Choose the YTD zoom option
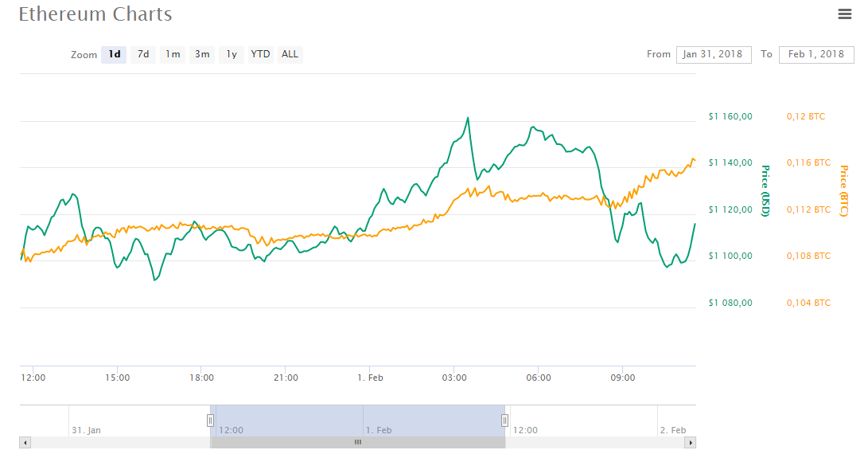868x450 pixels. pyautogui.click(x=261, y=54)
